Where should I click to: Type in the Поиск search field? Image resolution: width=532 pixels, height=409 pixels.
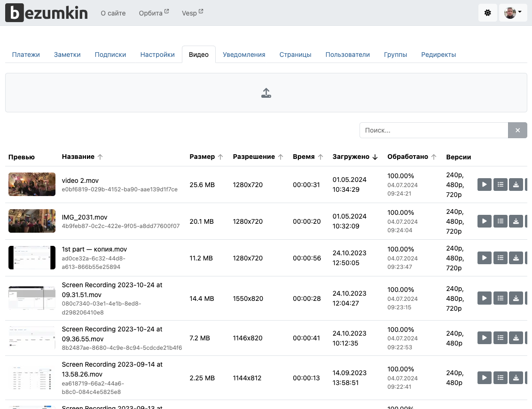coord(433,130)
